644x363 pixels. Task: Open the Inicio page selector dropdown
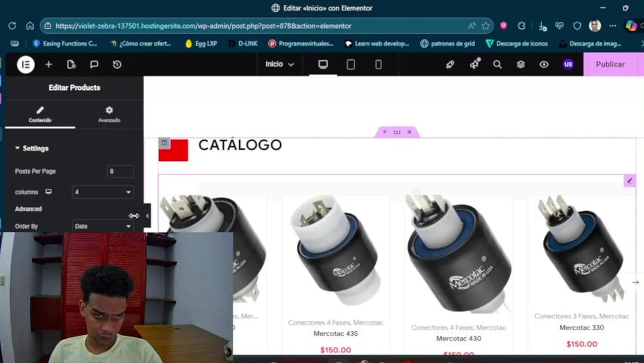pos(280,64)
